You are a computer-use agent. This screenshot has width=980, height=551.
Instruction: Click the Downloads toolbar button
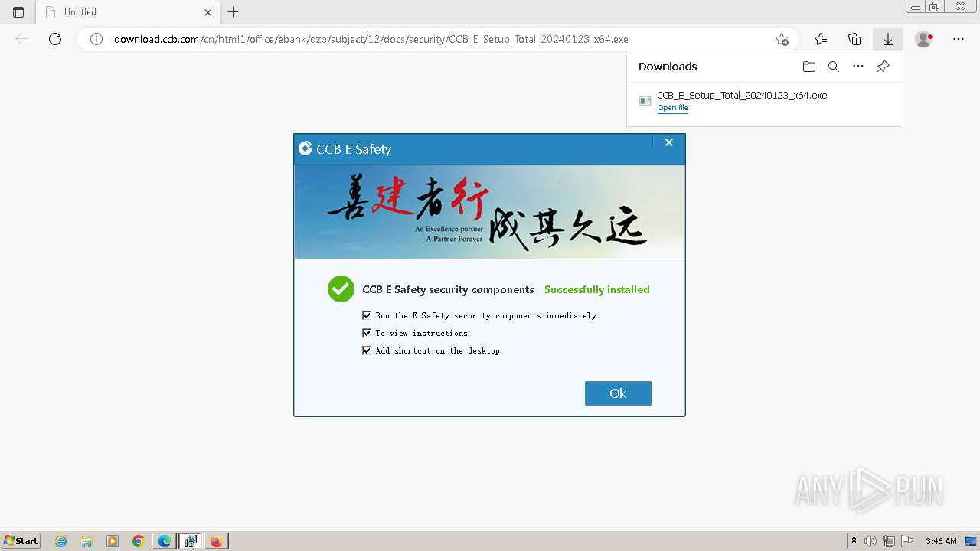pyautogui.click(x=888, y=39)
